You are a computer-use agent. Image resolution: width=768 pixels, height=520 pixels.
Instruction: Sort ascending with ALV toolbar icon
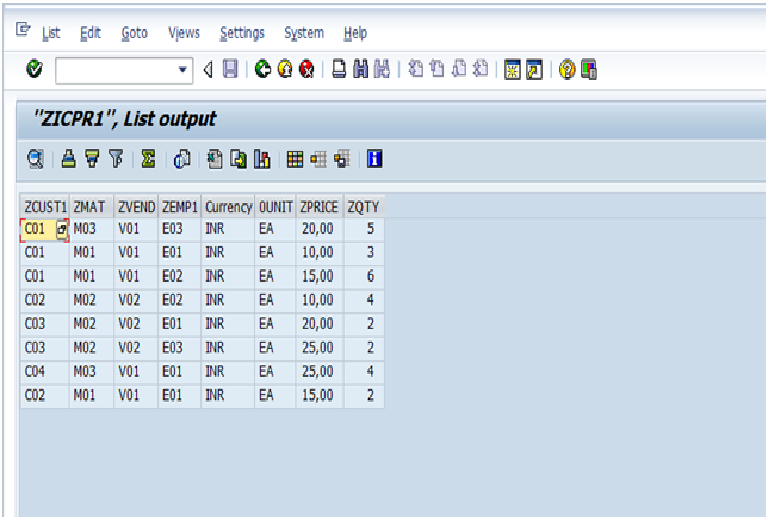coord(69,159)
